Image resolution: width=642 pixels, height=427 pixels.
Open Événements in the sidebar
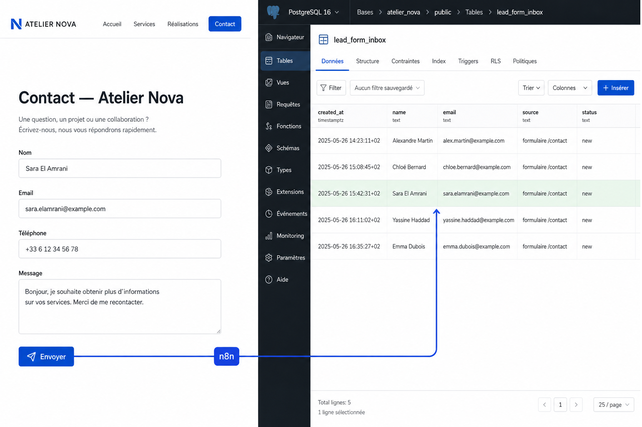(285, 214)
